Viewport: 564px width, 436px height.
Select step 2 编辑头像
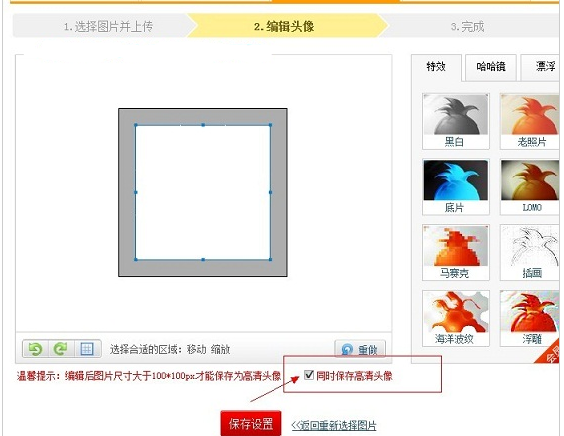(284, 26)
